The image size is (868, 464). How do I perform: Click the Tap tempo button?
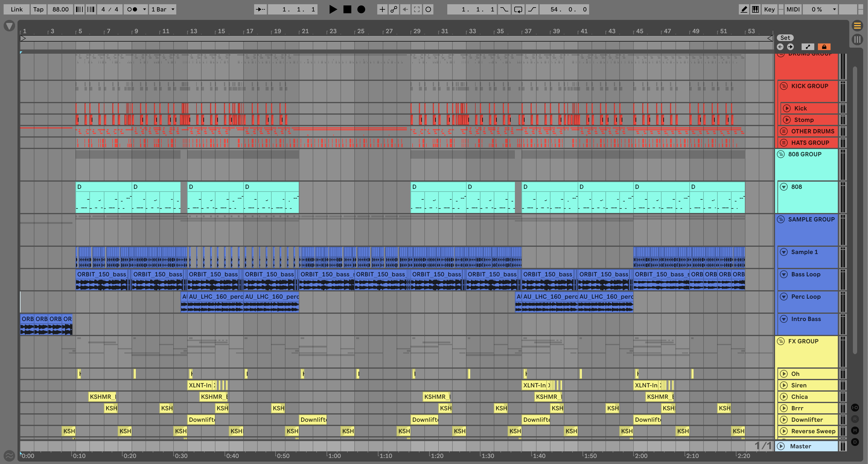click(x=38, y=9)
